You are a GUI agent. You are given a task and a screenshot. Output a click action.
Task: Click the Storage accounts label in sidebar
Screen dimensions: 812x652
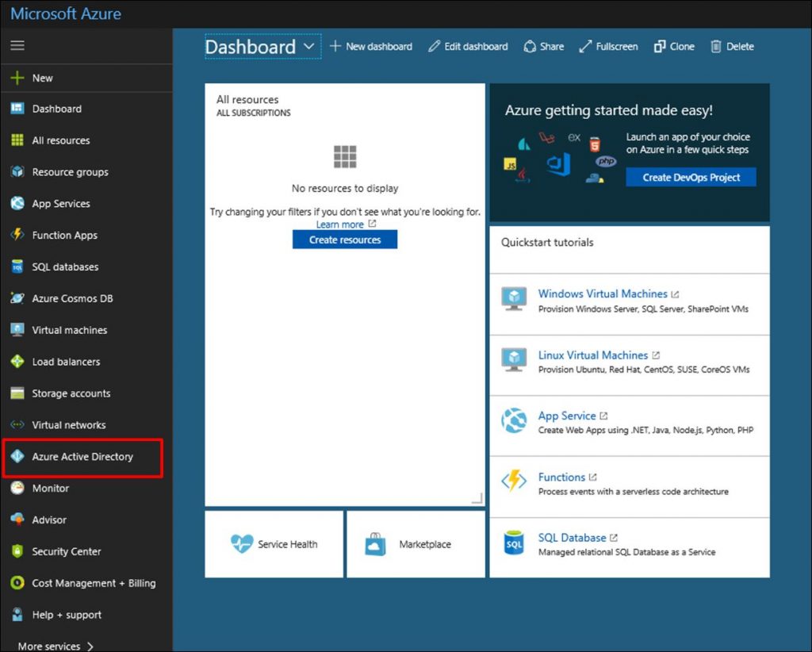pos(71,393)
